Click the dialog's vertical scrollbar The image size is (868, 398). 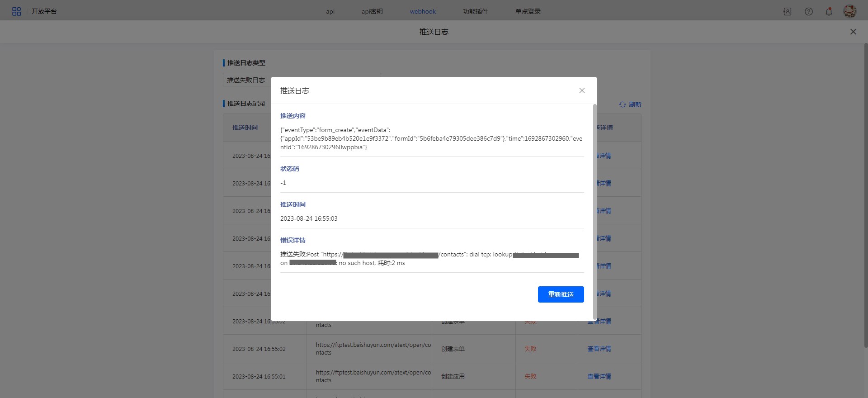pos(594,204)
